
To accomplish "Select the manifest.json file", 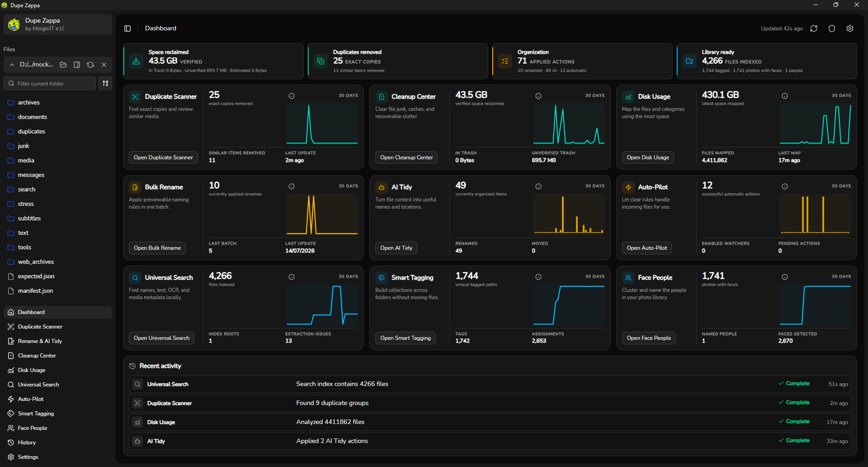I will click(x=58, y=291).
